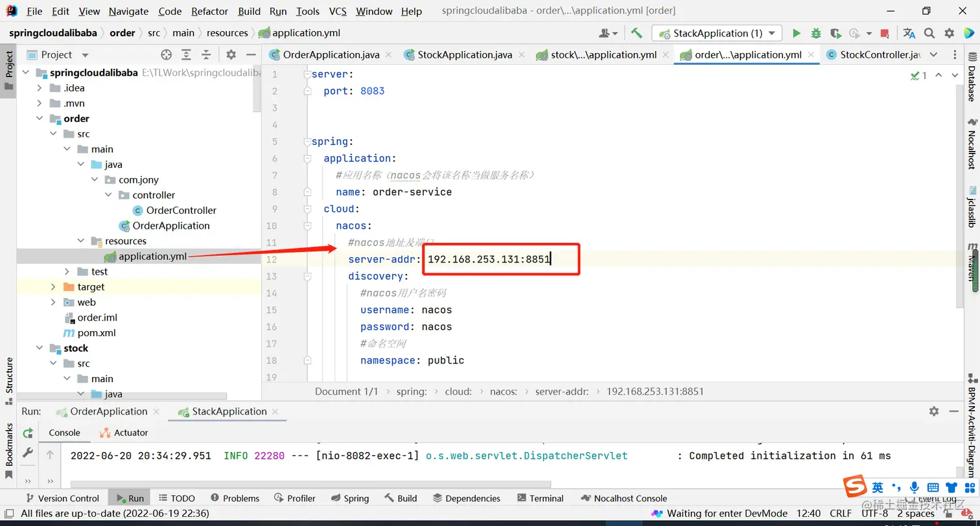980x526 pixels.
Task: Click the up arrow in console gutter
Action: [x=50, y=455]
